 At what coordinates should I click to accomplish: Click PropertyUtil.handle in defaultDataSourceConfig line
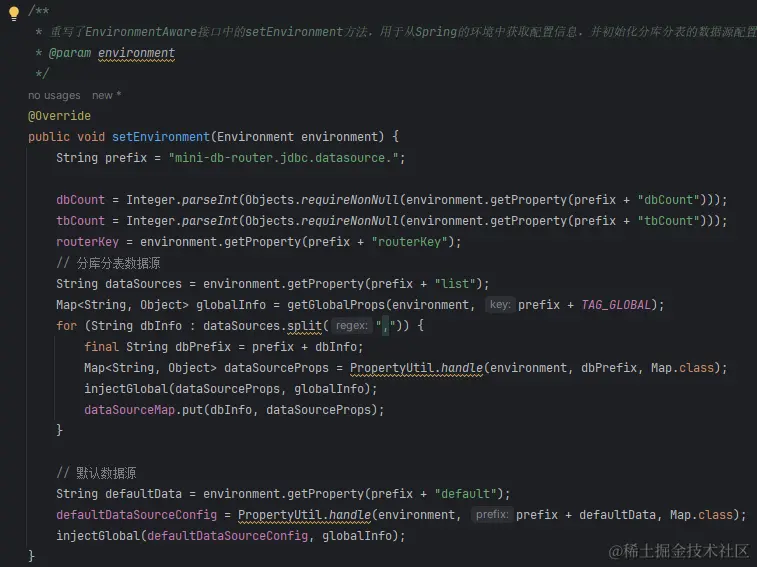click(305, 515)
